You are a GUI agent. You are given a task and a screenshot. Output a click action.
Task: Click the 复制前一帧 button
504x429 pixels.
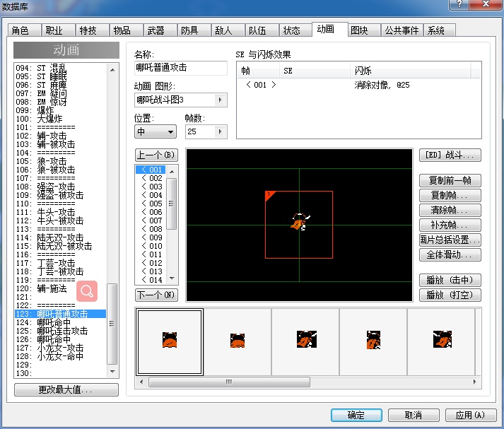pyautogui.click(x=450, y=181)
